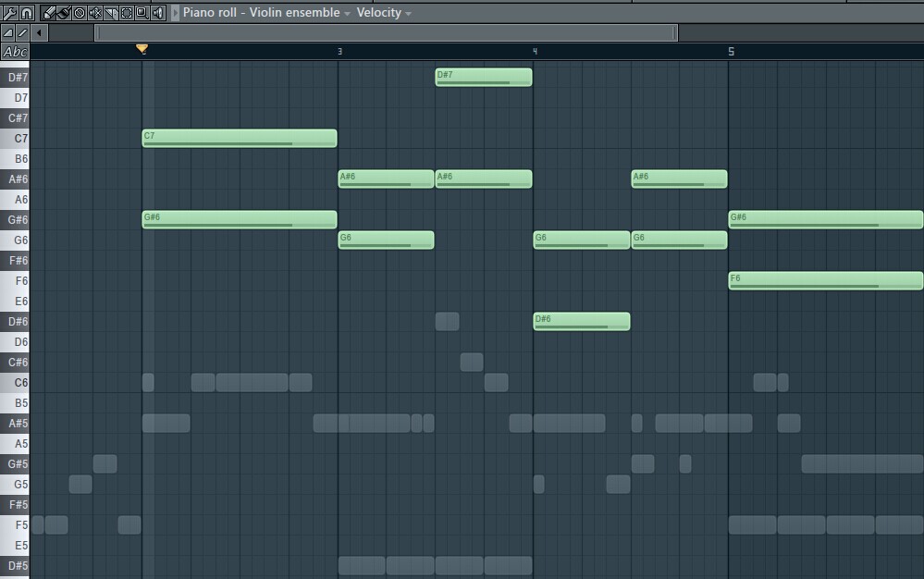Click the D7 piano key
The image size is (924, 579).
[x=15, y=98]
